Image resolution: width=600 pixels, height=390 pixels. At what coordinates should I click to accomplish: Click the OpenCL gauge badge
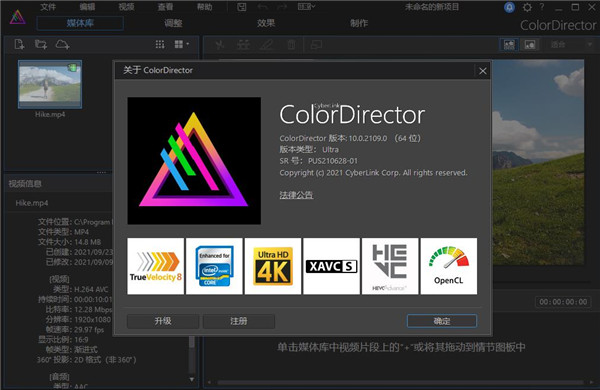[x=449, y=266]
